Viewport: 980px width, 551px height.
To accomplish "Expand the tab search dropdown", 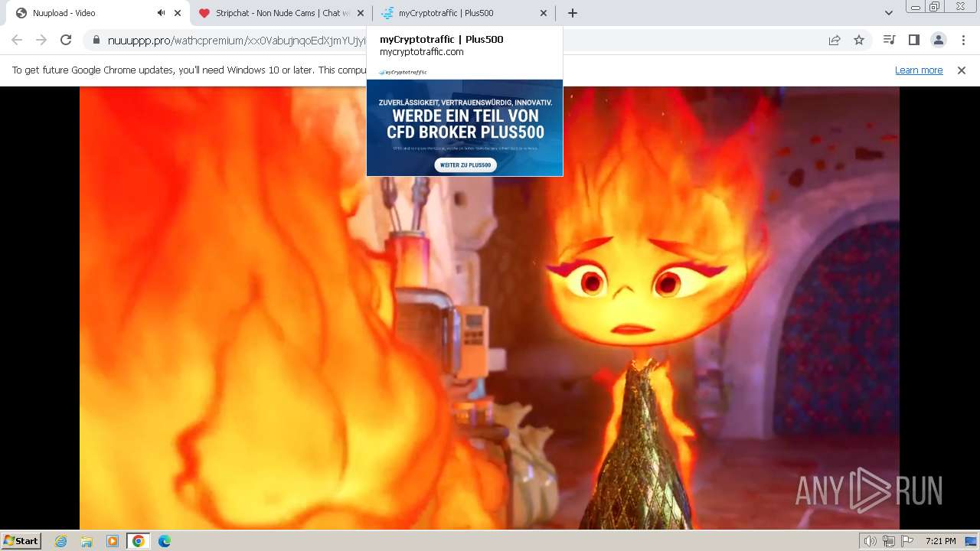I will click(x=888, y=13).
